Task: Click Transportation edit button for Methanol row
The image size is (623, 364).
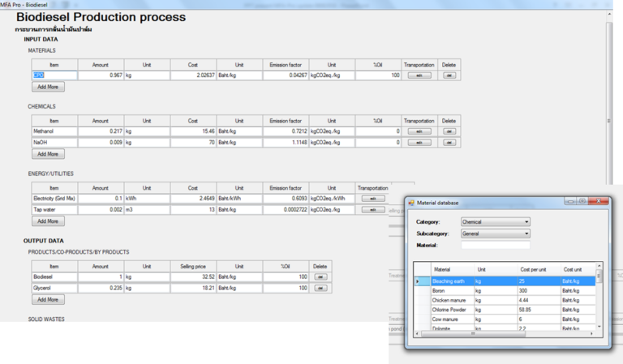Action: point(419,131)
